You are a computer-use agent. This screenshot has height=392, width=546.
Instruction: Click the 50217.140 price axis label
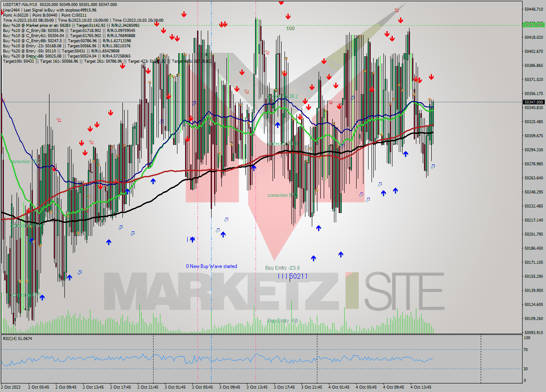coord(534,220)
